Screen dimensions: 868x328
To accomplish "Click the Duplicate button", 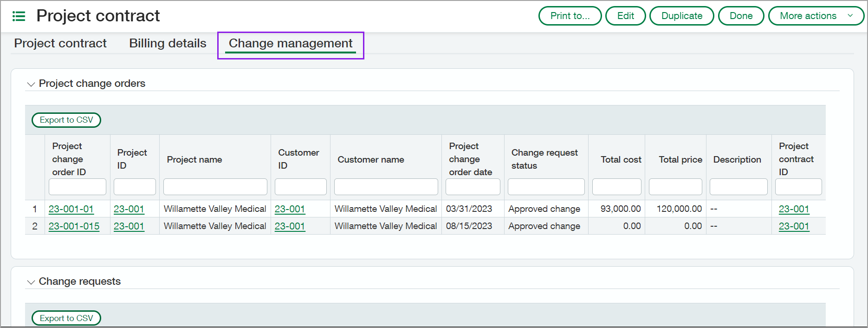I will coord(681,16).
